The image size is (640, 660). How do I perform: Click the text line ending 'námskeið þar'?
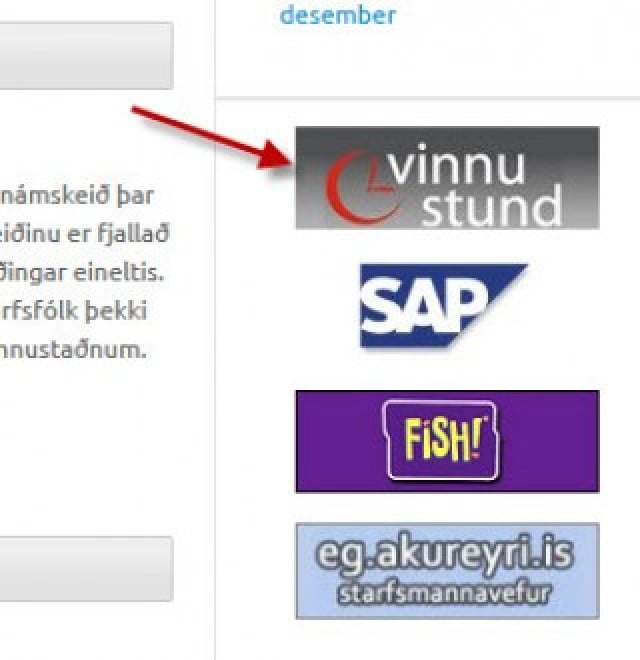[77, 196]
